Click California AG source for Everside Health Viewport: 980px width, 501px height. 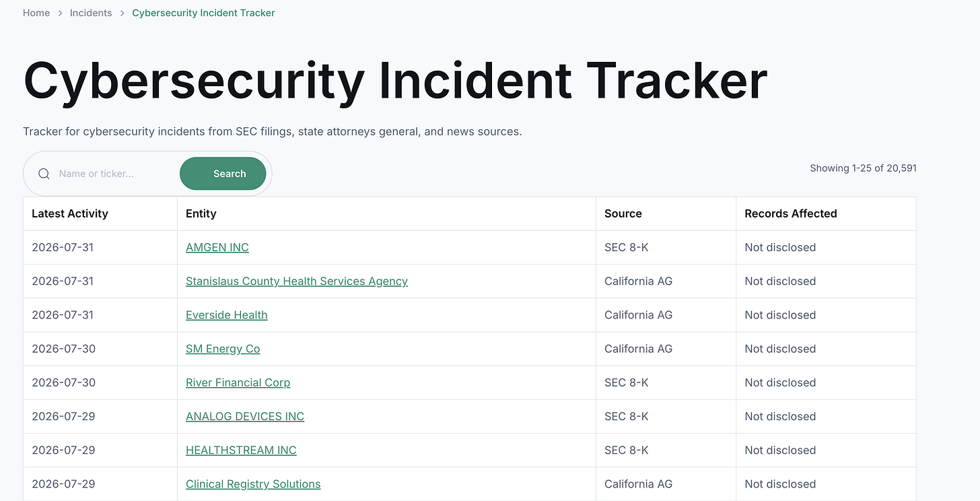point(638,314)
